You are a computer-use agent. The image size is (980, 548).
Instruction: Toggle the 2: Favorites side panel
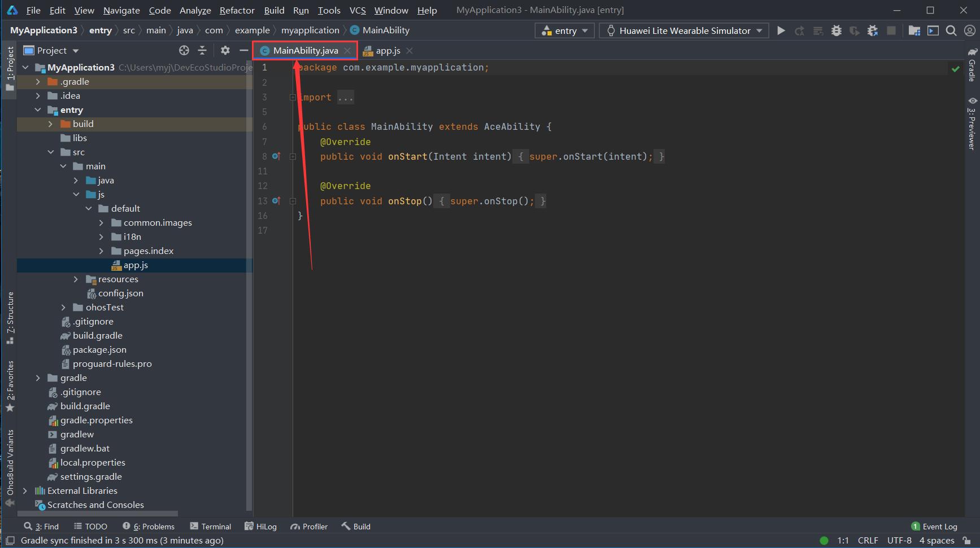pos(10,387)
